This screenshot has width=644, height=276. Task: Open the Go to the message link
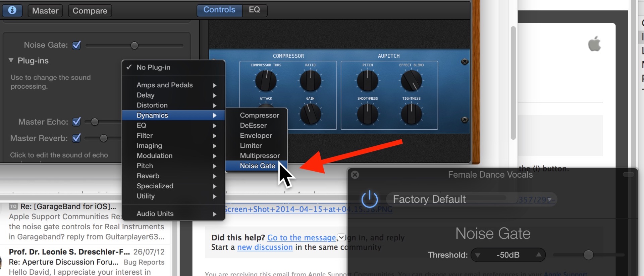(302, 238)
